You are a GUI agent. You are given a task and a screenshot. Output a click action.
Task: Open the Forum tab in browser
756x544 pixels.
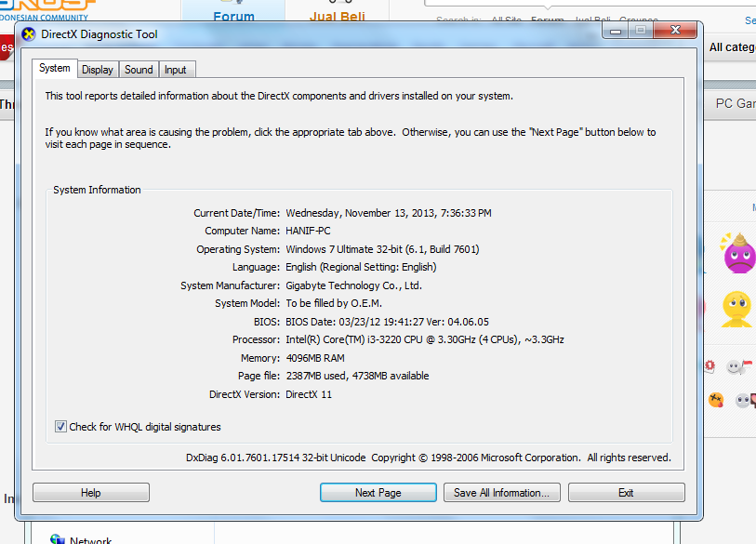(233, 10)
